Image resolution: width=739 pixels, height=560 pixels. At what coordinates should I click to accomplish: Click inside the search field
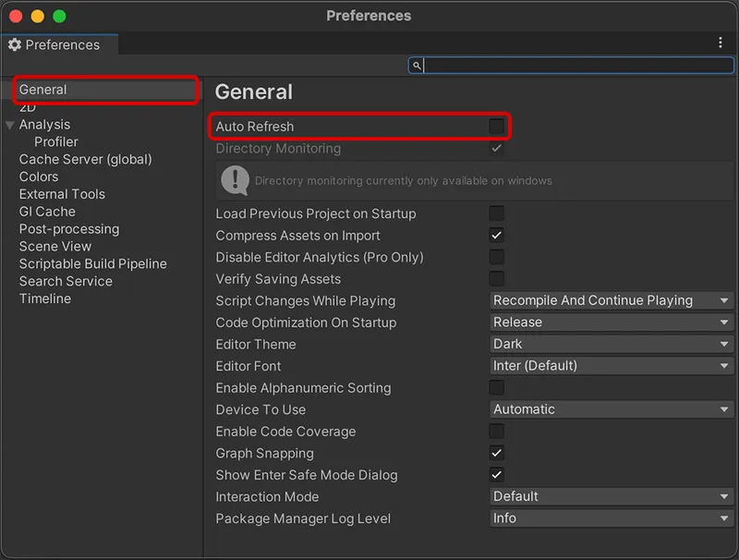click(573, 65)
